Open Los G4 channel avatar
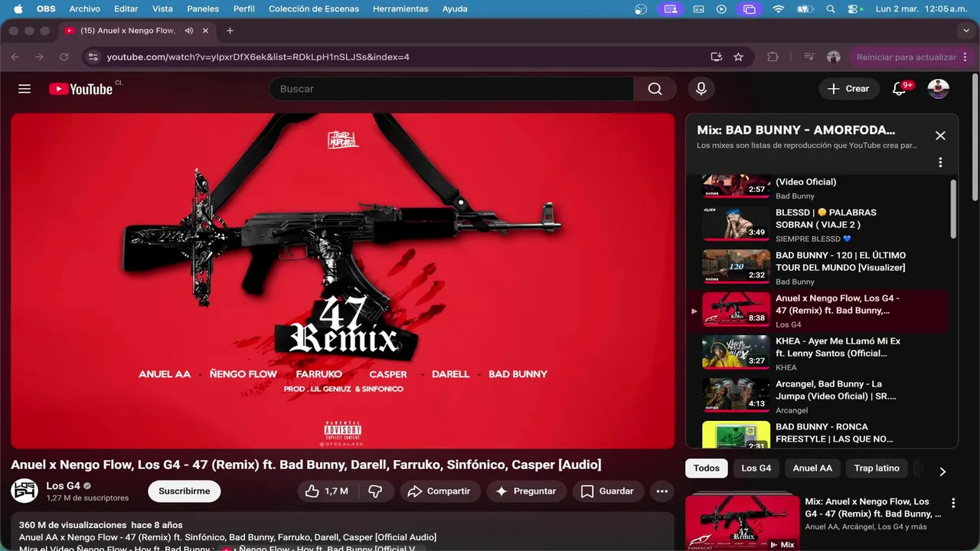This screenshot has height=551, width=980. (x=24, y=491)
